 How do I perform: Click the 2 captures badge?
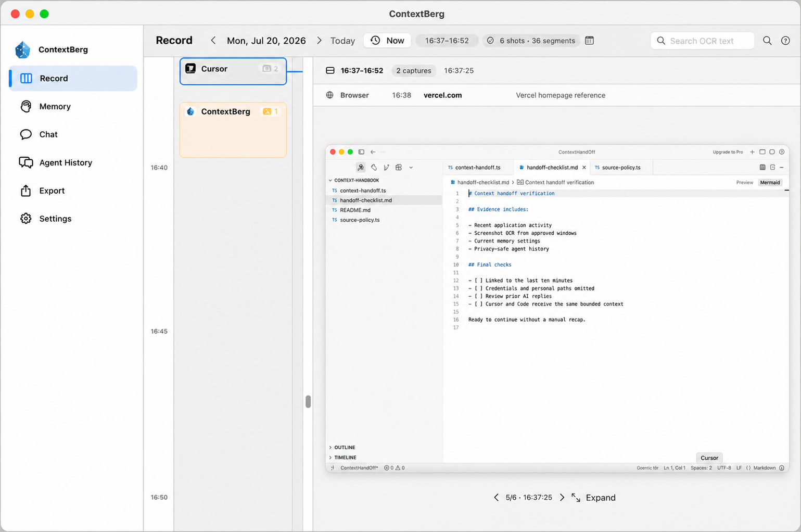pyautogui.click(x=414, y=71)
